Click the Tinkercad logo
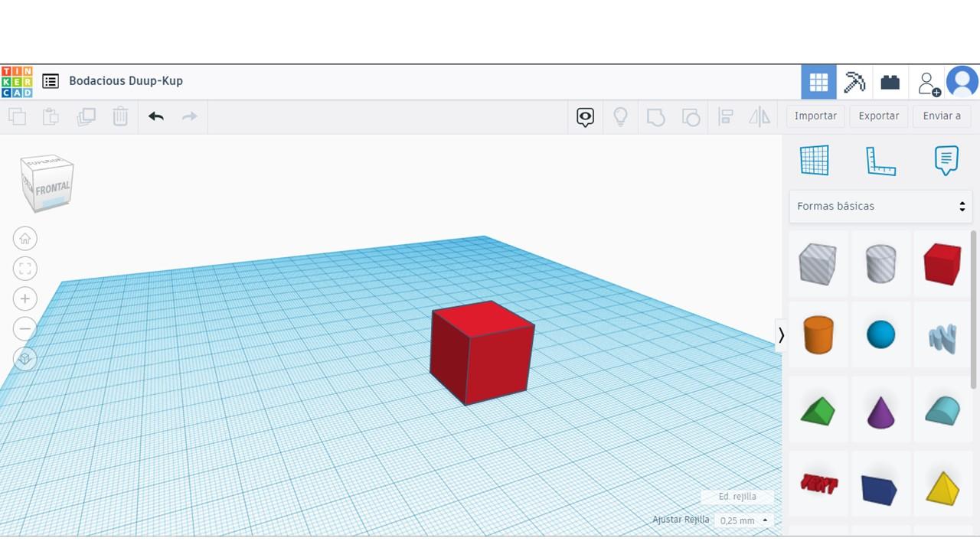Image resolution: width=980 pixels, height=551 pixels. point(17,82)
